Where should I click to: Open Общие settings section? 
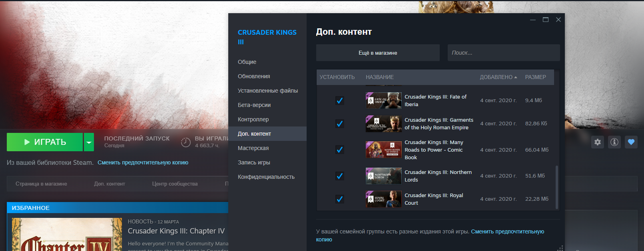click(x=267, y=62)
